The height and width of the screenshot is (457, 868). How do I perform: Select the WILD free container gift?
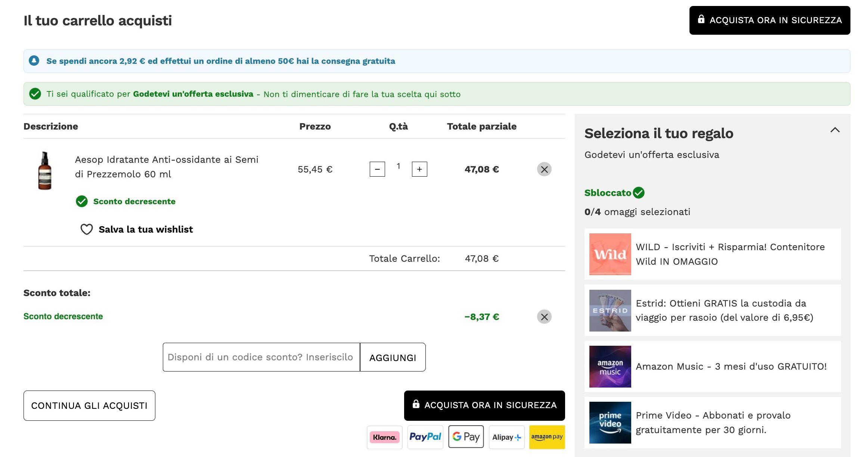(x=713, y=254)
